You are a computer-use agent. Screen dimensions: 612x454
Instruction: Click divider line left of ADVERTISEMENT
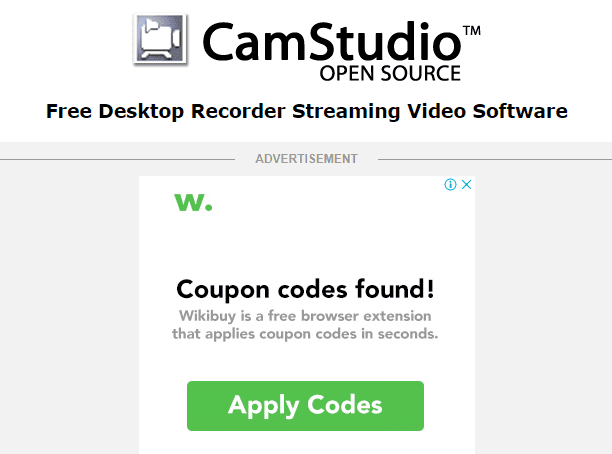(117, 159)
